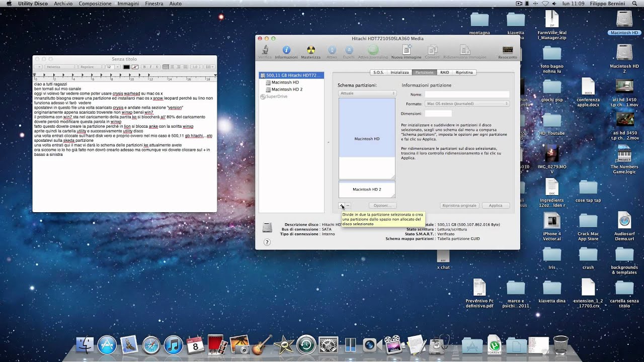644x362 pixels.
Task: Click the Masterizza burn icon
Action: pyautogui.click(x=311, y=50)
